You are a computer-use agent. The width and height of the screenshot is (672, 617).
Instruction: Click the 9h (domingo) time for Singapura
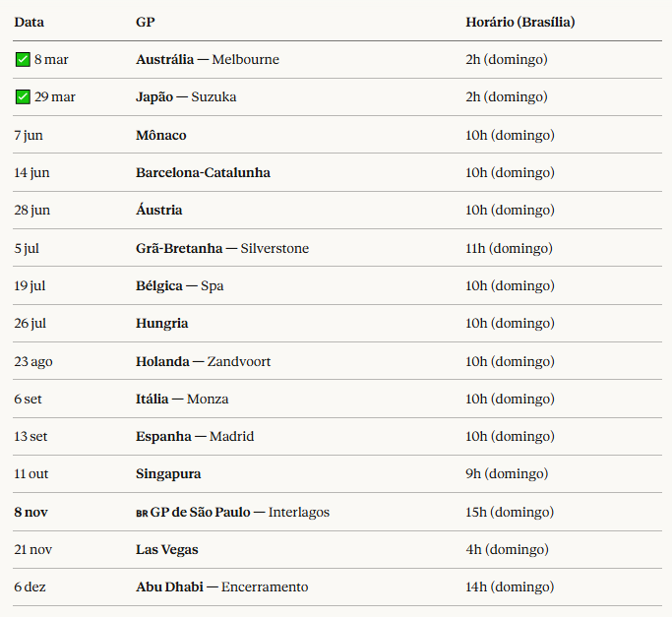(x=507, y=474)
